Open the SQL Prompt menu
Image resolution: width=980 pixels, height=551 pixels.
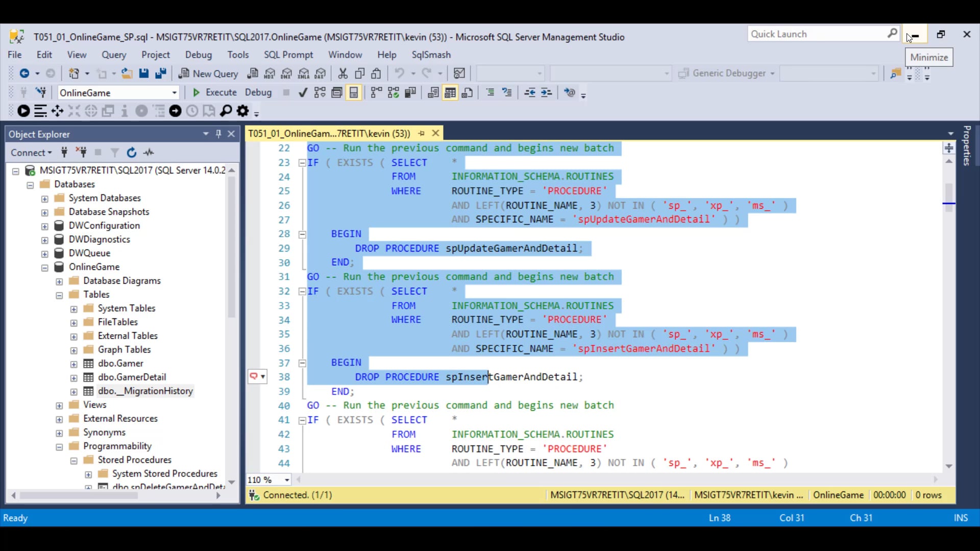pos(288,55)
